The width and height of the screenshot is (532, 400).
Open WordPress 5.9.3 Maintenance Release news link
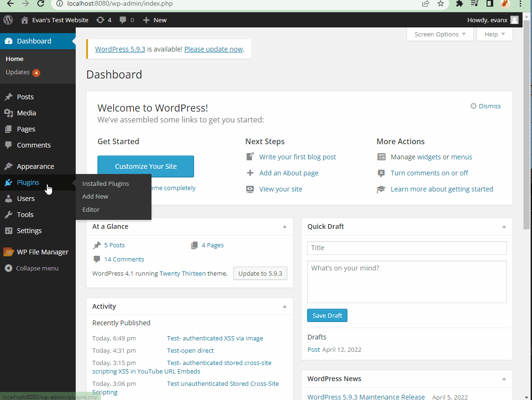tap(366, 397)
